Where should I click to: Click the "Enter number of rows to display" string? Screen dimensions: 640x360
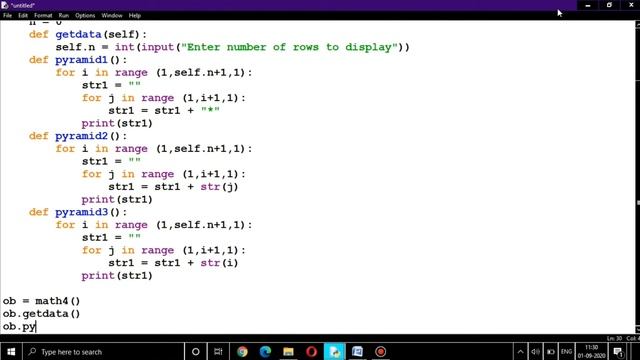pos(289,47)
